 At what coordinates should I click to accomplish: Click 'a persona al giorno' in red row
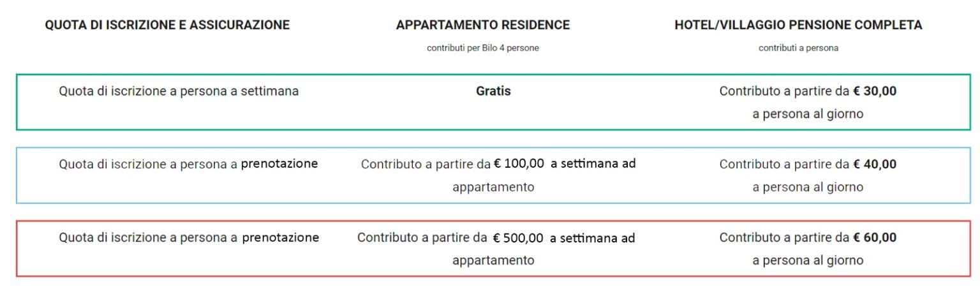pyautogui.click(x=808, y=261)
